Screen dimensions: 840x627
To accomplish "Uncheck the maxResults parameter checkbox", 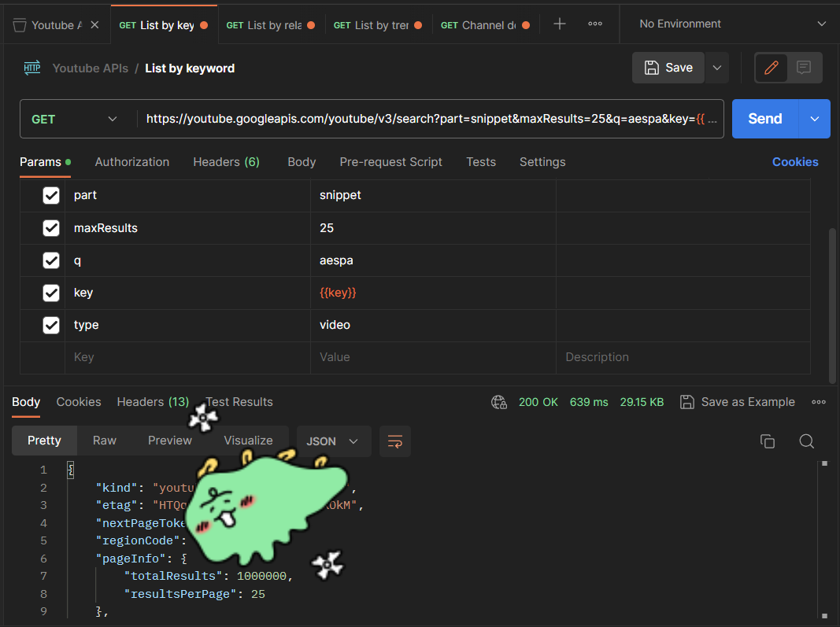I will (x=51, y=228).
